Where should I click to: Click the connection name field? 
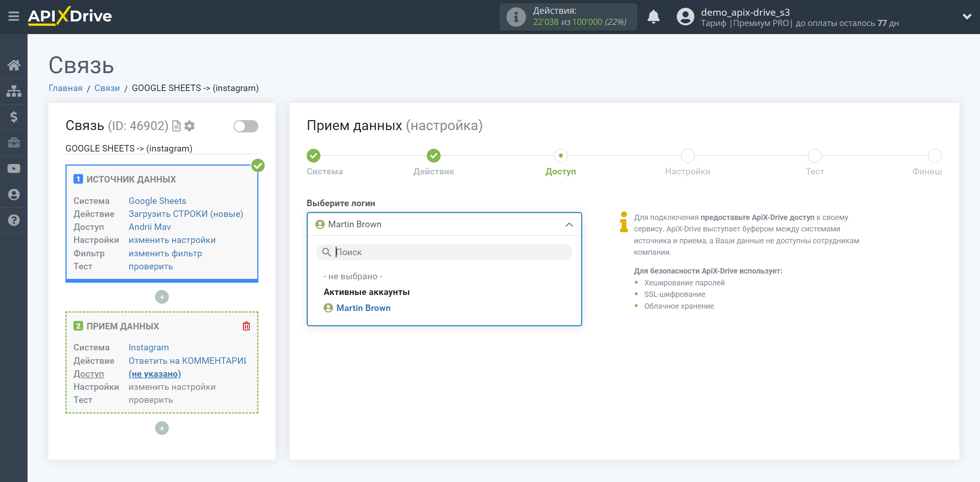click(162, 148)
